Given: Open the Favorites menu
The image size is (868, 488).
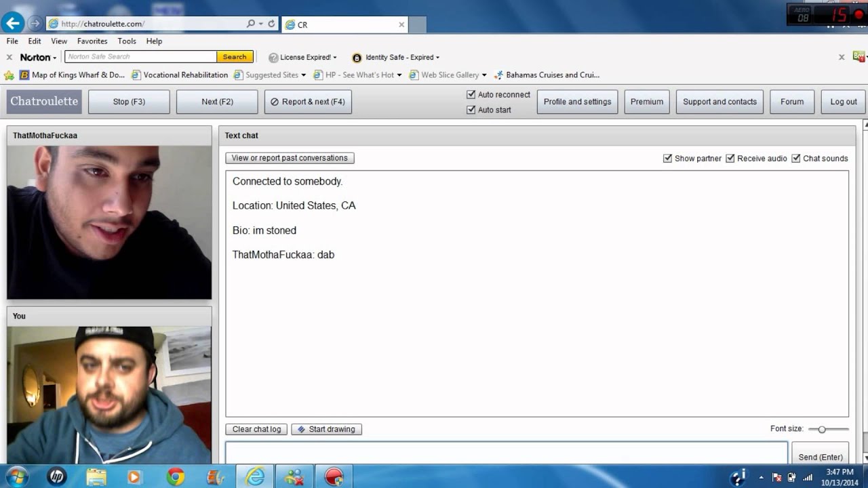Looking at the screenshot, I should tap(92, 41).
